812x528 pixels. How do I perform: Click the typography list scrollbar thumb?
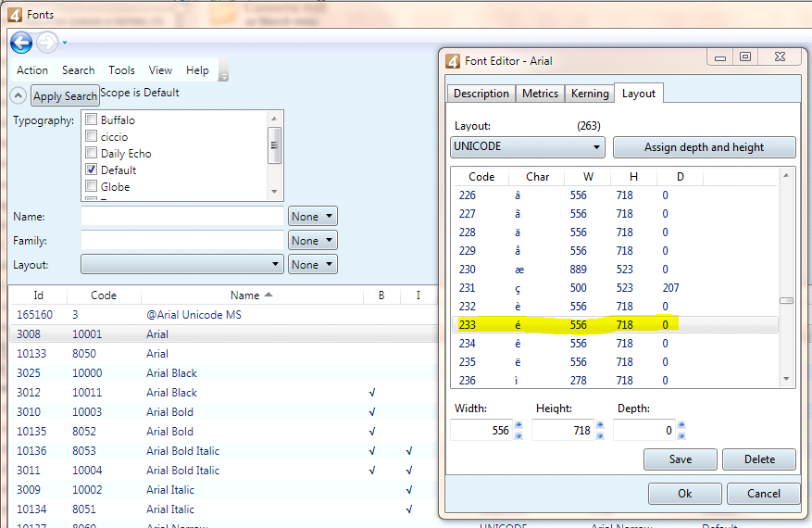coord(274,145)
